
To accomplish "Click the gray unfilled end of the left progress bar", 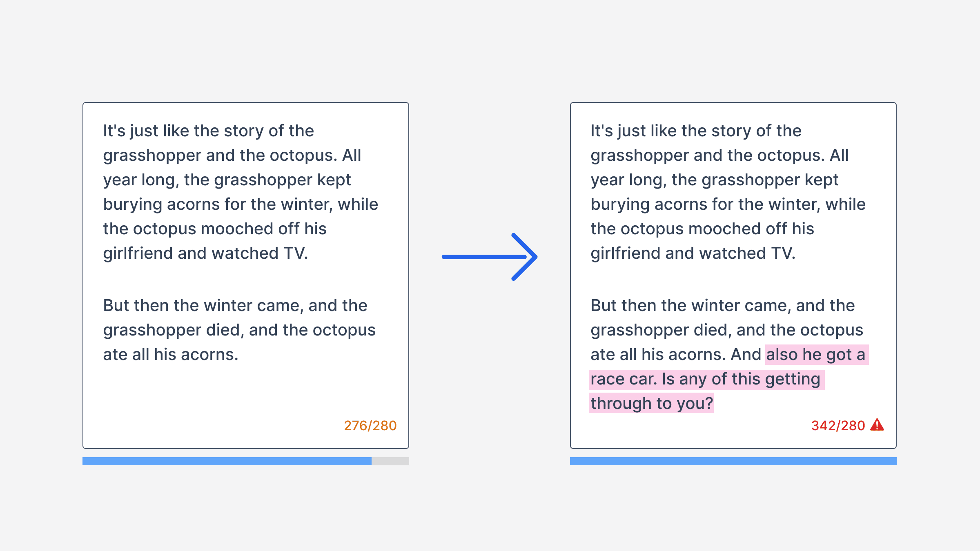I will pos(390,461).
